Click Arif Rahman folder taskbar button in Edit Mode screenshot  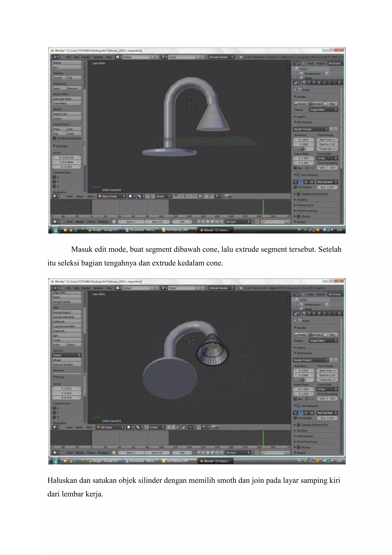click(179, 461)
